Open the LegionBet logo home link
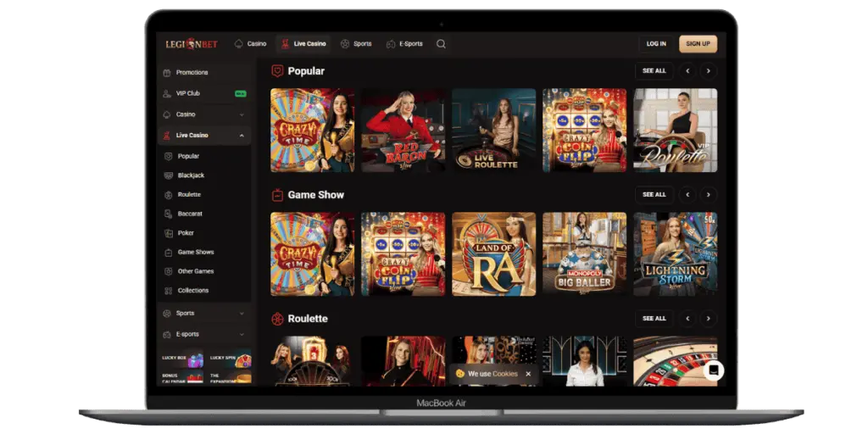This screenshot has width=868, height=434. tap(192, 44)
